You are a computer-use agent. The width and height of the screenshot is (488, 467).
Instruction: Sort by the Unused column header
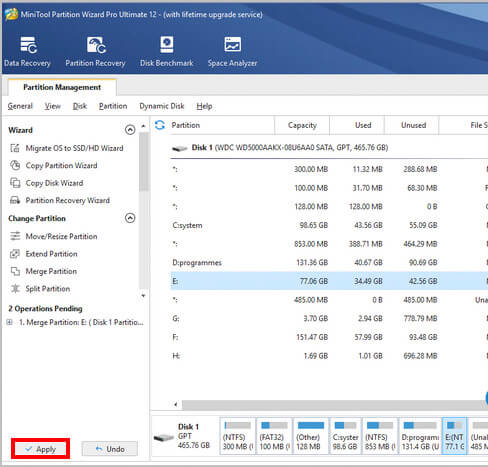(x=412, y=125)
